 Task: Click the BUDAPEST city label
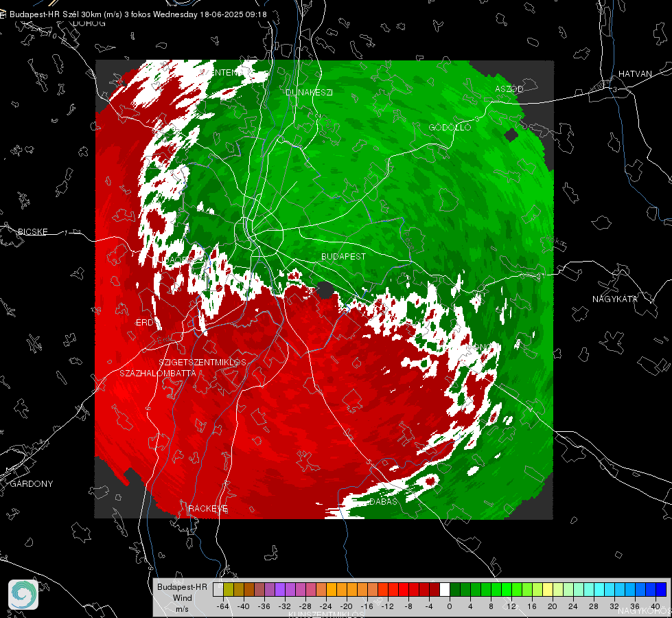coord(343,256)
